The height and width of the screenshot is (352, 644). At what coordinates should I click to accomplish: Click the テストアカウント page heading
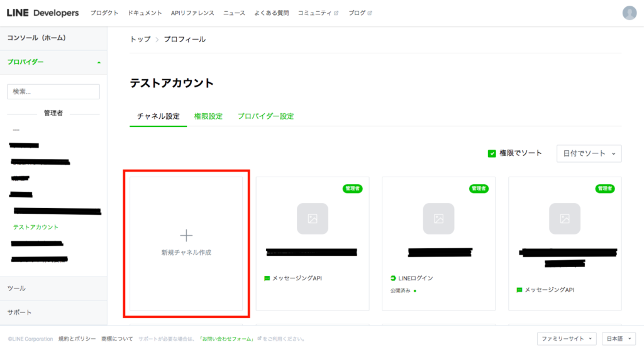172,83
